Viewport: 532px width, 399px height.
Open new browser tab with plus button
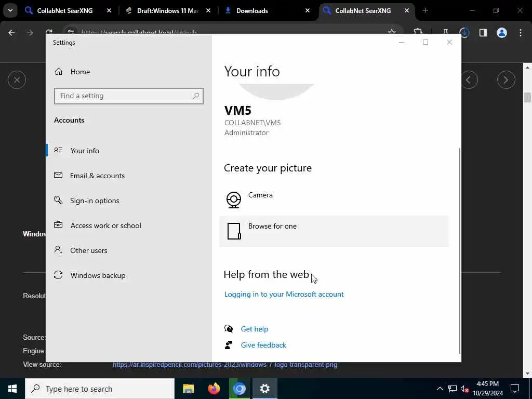(425, 11)
